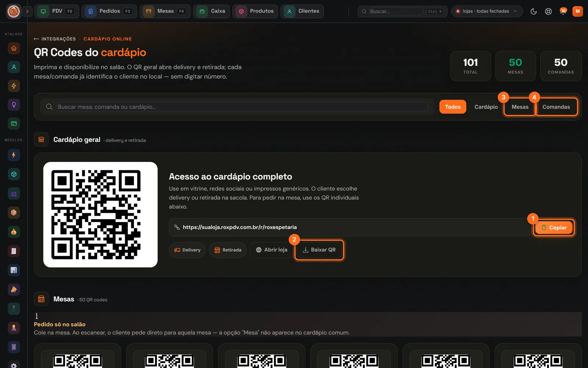The image size is (588, 368).
Task: Click the Delivery button
Action: click(187, 250)
